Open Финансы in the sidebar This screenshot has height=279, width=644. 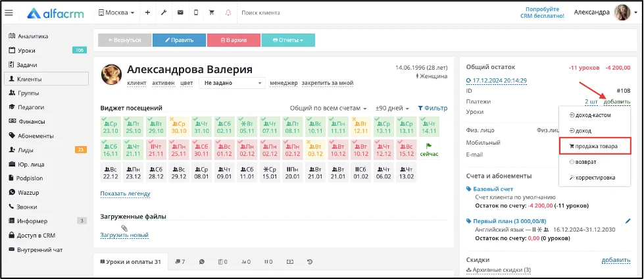[31, 122]
